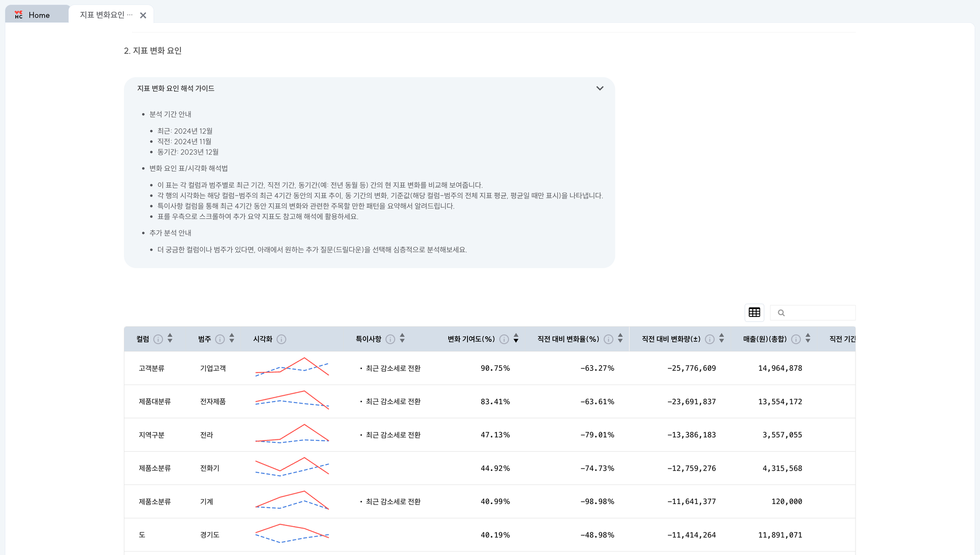The height and width of the screenshot is (555, 980).
Task: Sort by 직전 대비 변화율(%)
Action: click(x=620, y=338)
